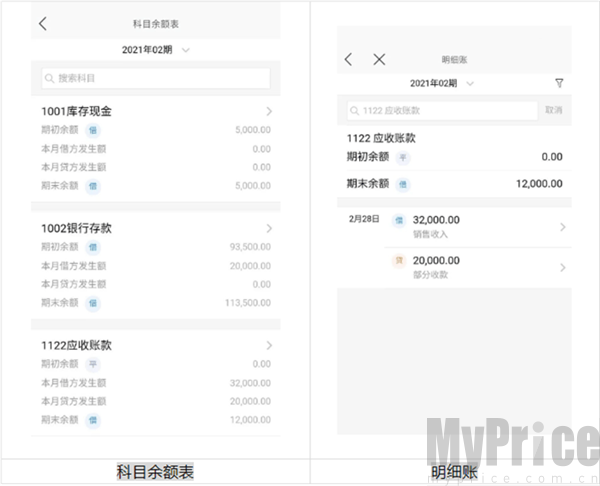Screen dimensions: 600x486
Task: Click the 明细账 screen title
Action: point(454,60)
